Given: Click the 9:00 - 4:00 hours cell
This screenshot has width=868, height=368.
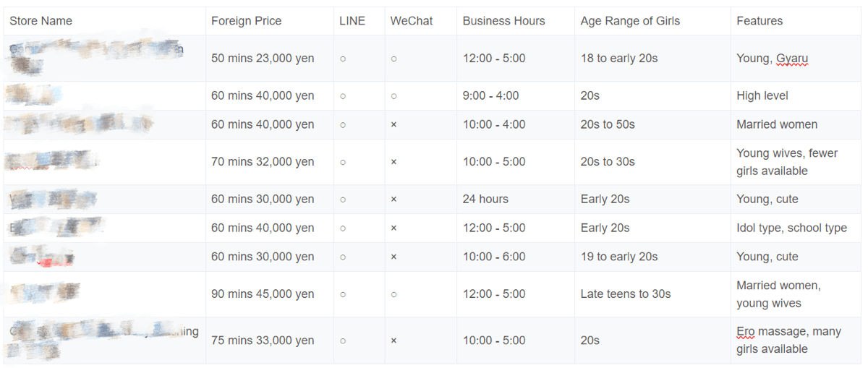Looking at the screenshot, I should click(491, 96).
